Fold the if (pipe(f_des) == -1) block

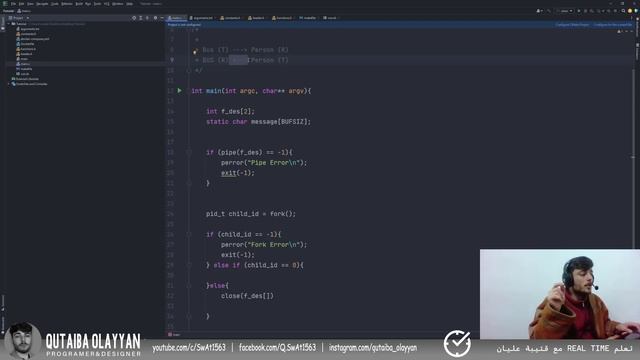tap(189, 152)
